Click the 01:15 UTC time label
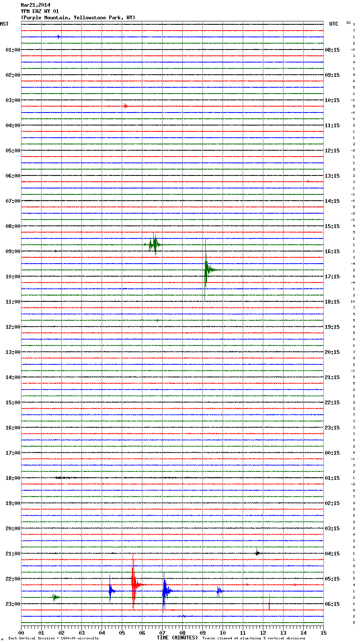The height and width of the screenshot is (644, 357). pos(332,478)
